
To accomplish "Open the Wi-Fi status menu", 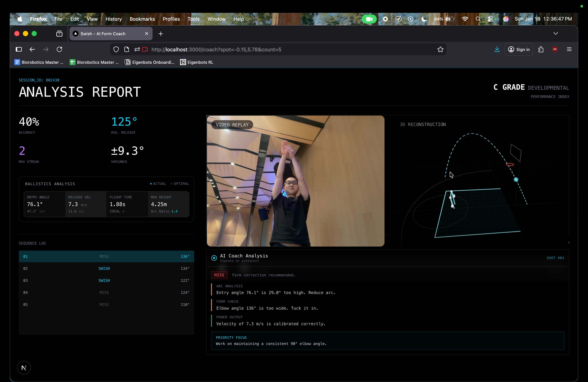I will pos(465,19).
